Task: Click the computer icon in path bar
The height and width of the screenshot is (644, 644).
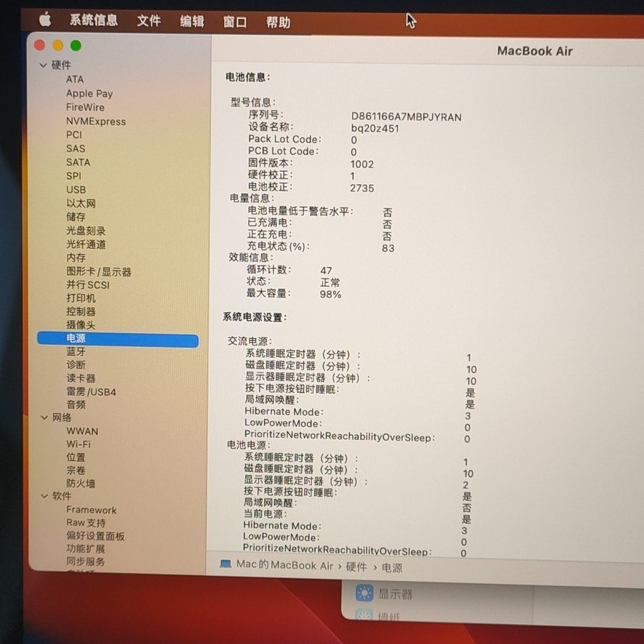Action: [x=225, y=564]
